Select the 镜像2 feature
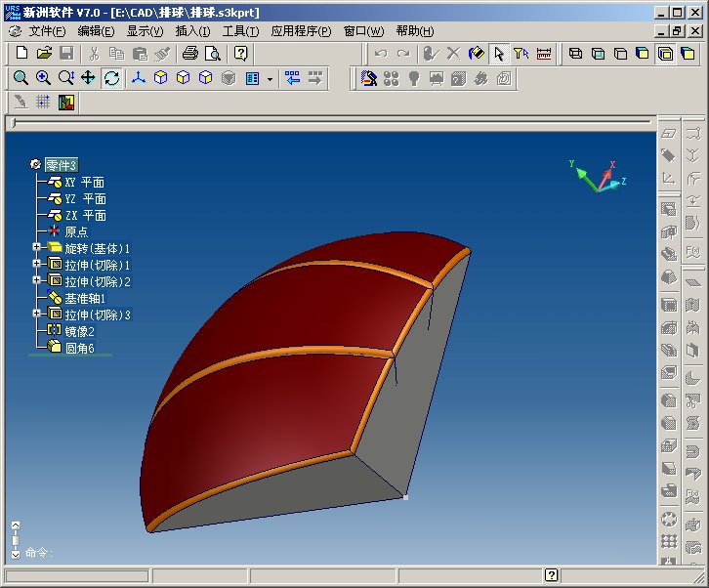709x588 pixels. (x=79, y=331)
